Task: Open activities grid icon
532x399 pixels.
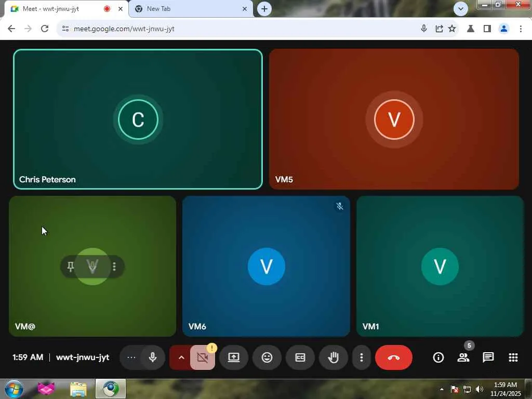Action: [513, 357]
